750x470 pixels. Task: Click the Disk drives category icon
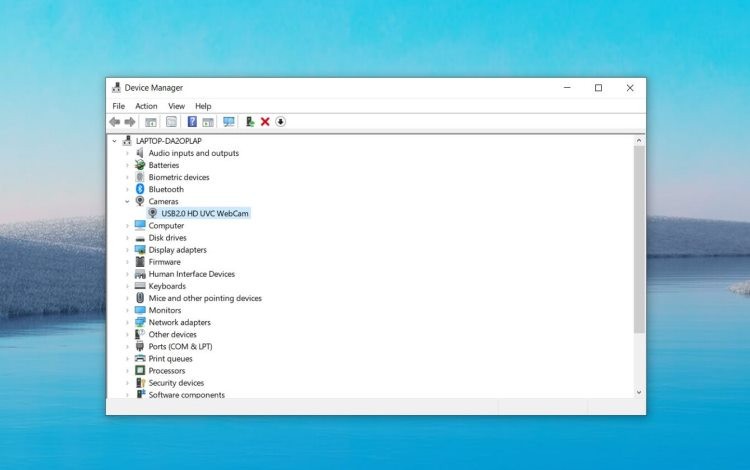[140, 238]
